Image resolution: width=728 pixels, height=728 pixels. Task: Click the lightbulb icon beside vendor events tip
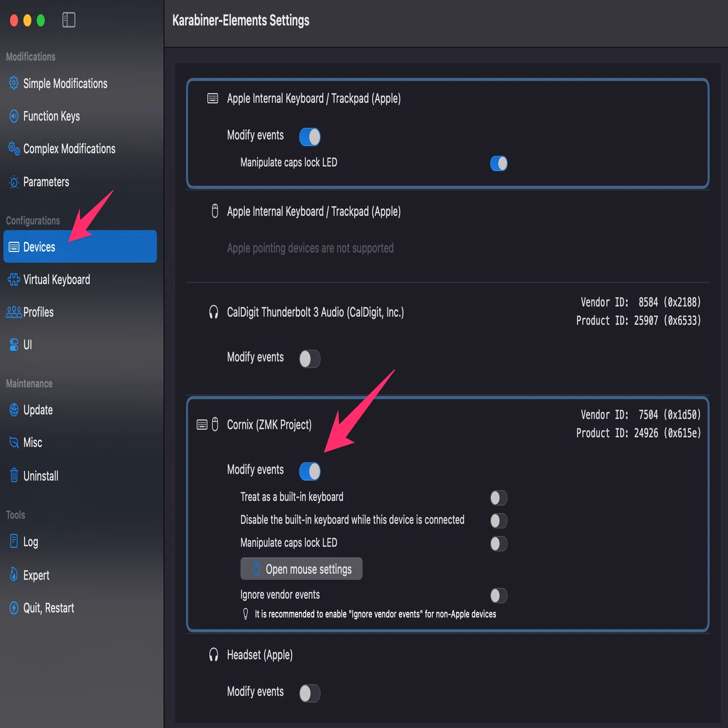coord(245,614)
